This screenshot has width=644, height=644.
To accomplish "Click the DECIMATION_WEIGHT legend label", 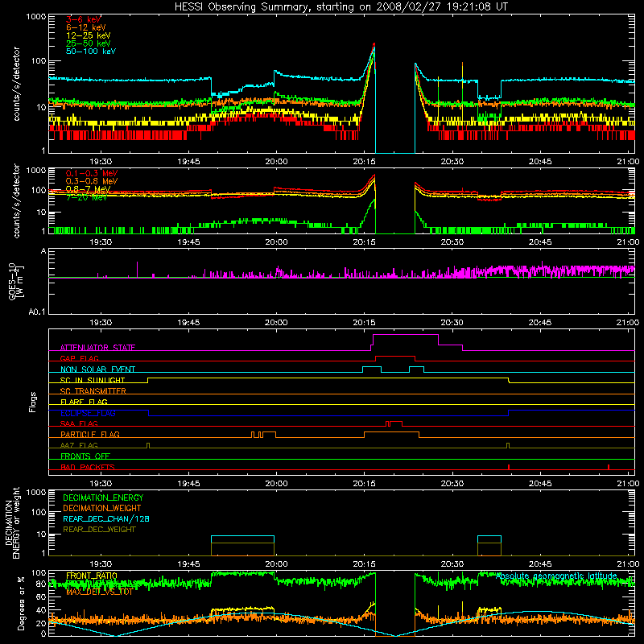I will [x=102, y=508].
